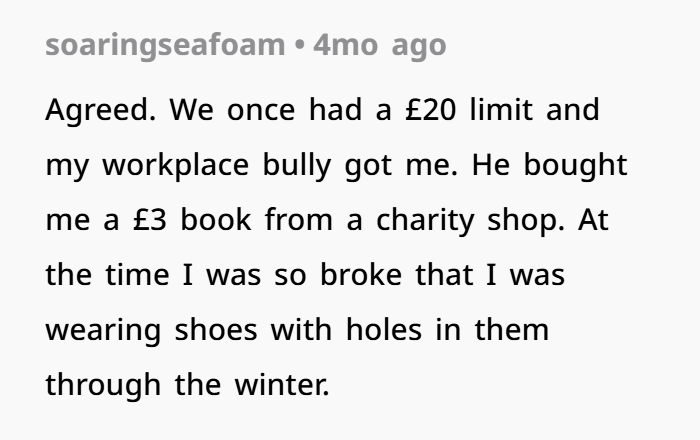Screen dimensions: 700x440
Task: Click the word "limit" in the first line
Action: click(x=510, y=109)
